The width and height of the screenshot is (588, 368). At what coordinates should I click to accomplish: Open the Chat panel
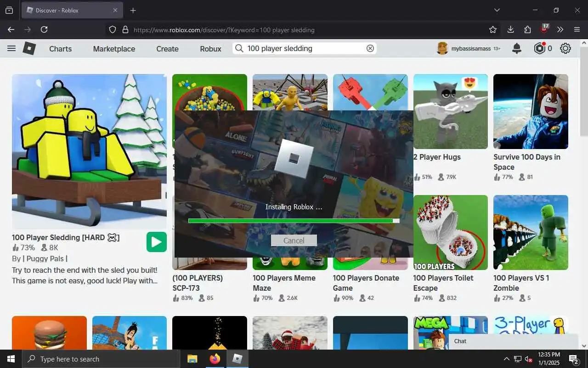click(513, 341)
